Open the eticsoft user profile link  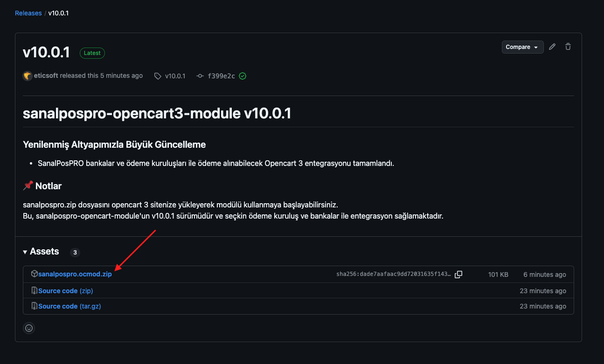(x=46, y=76)
